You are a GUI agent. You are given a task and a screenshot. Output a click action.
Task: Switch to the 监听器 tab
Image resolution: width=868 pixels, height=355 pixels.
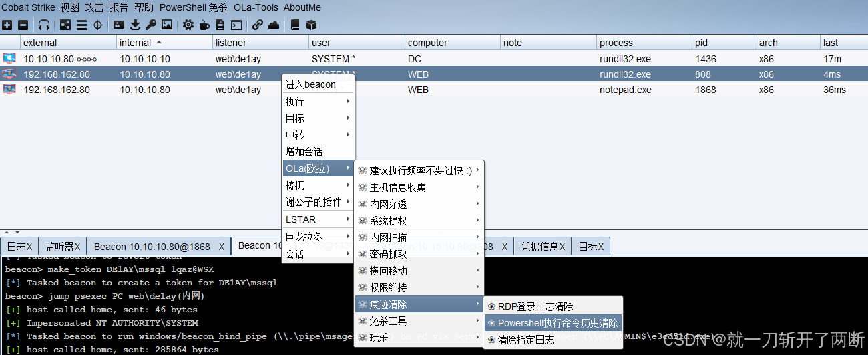pyautogui.click(x=63, y=247)
